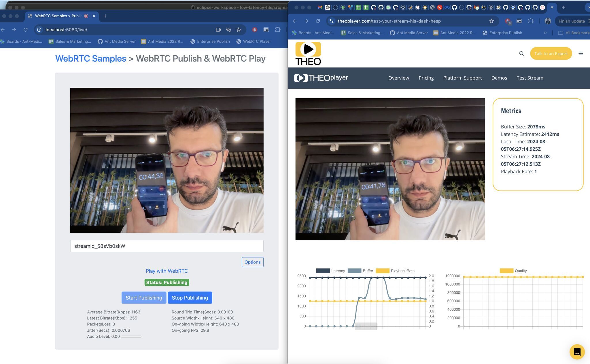Switch to the Meta tab in theoplayer window

447,7
